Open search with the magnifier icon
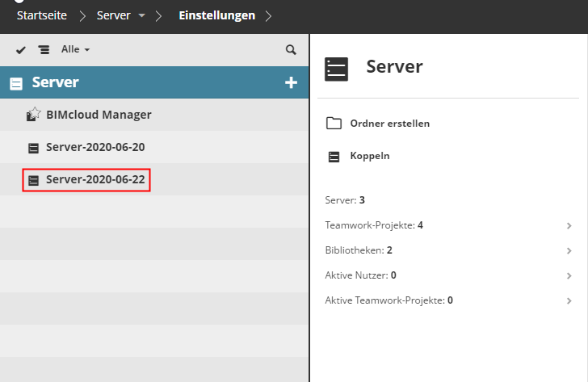Image resolution: width=588 pixels, height=382 pixels. coord(291,50)
